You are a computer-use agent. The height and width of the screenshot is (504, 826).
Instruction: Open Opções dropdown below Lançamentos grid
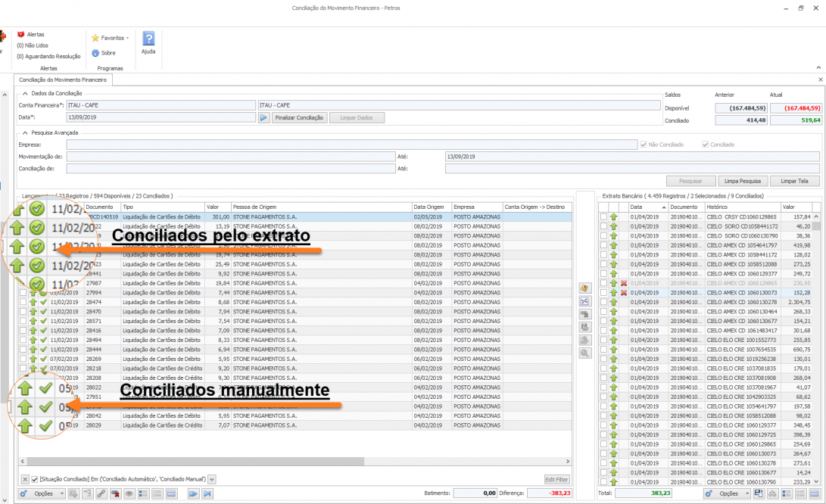coord(42,493)
